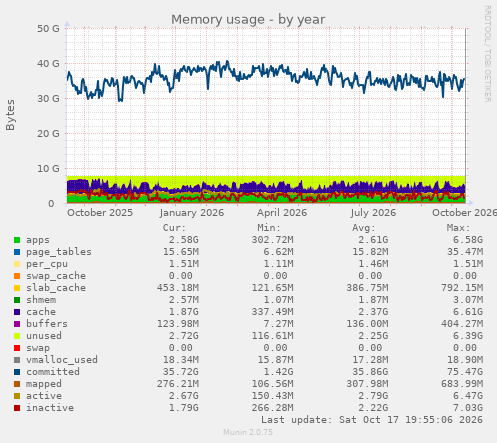Click the green apps legend color swatch
The image size is (497, 443).
click(x=17, y=240)
